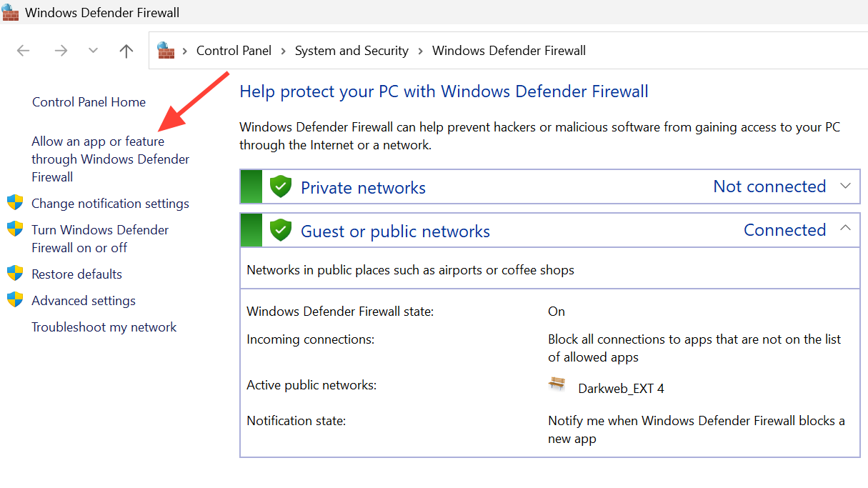Open Turn Windows Defender Firewall on or off
This screenshot has height=488, width=868.
pyautogui.click(x=100, y=239)
